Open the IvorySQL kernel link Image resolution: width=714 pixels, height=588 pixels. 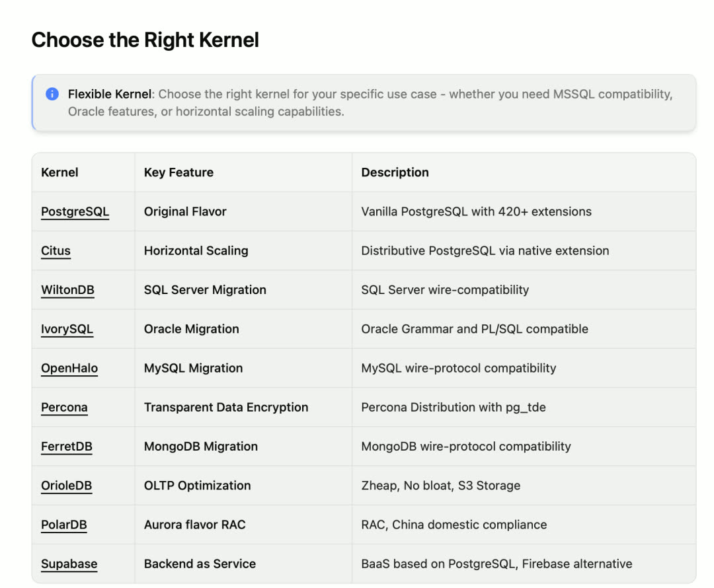pyautogui.click(x=67, y=329)
